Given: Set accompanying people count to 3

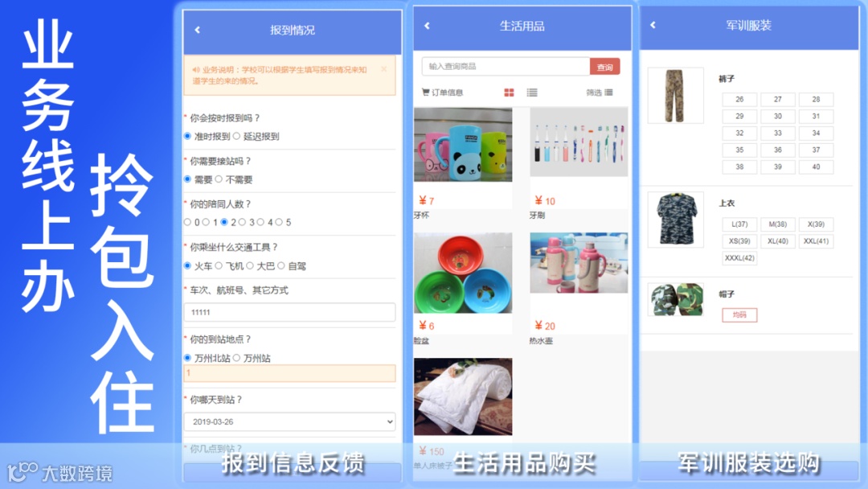Looking at the screenshot, I should pos(242,222).
